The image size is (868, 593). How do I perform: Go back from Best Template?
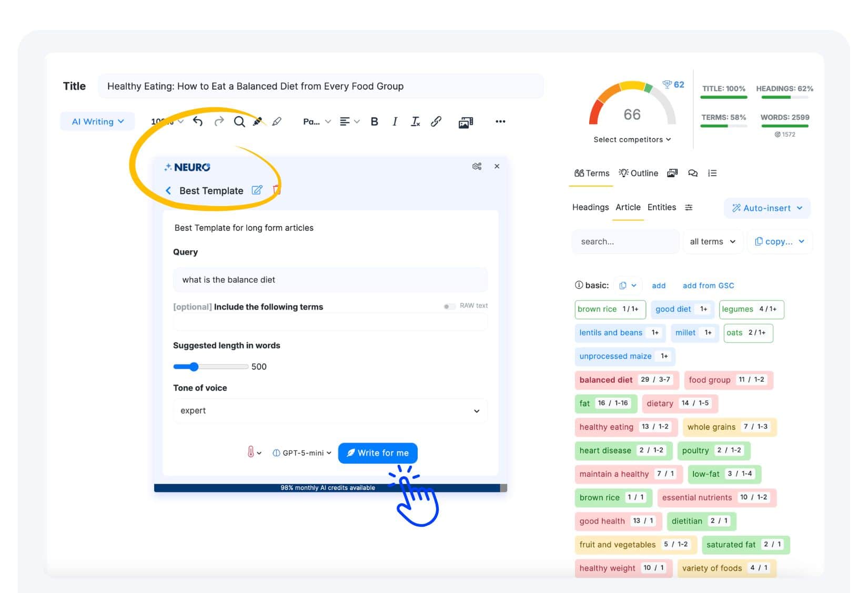(x=168, y=190)
